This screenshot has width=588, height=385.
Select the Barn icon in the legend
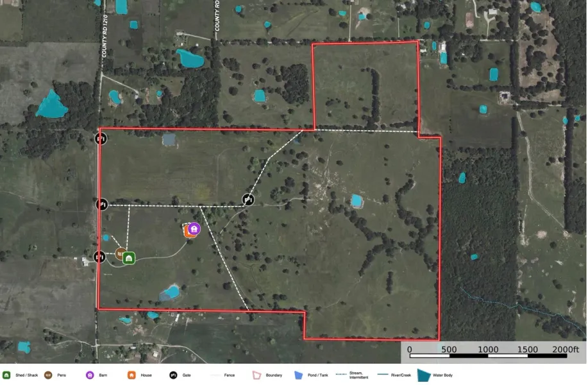[x=90, y=375]
